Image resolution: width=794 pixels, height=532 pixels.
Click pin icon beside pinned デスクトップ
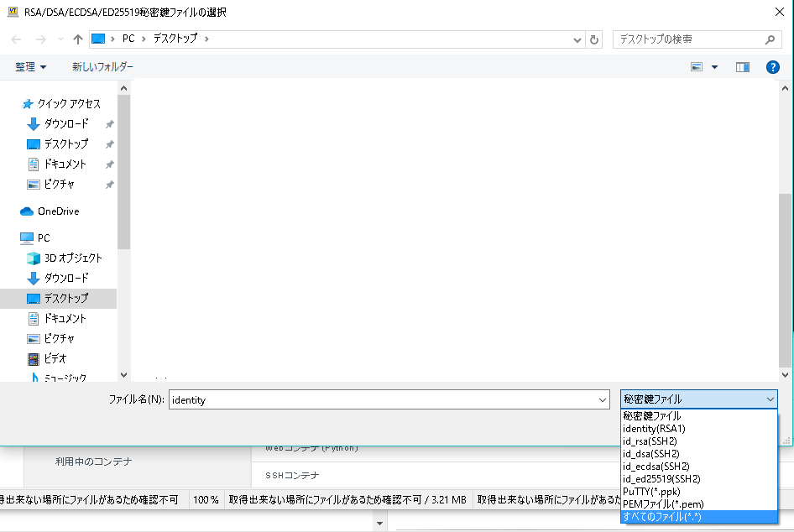(109, 144)
